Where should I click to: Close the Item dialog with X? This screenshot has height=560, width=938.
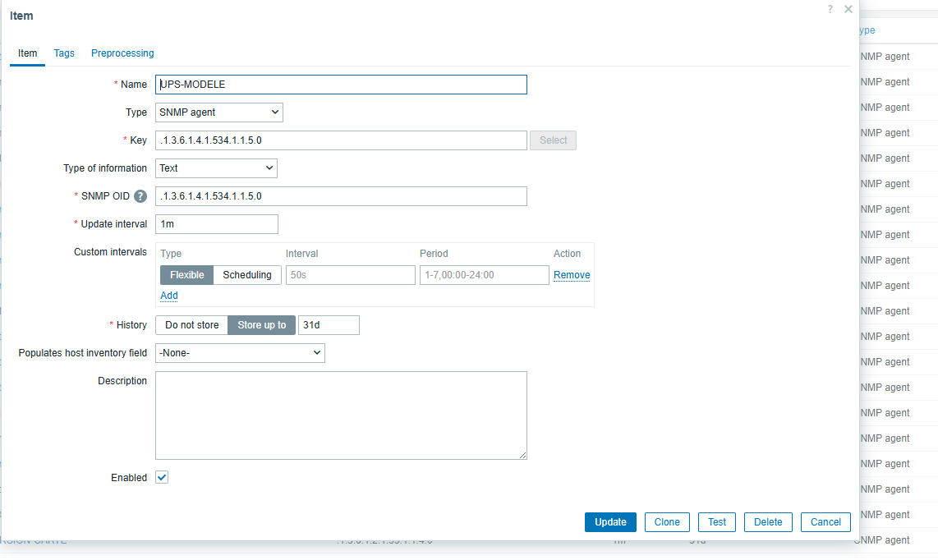click(x=848, y=9)
